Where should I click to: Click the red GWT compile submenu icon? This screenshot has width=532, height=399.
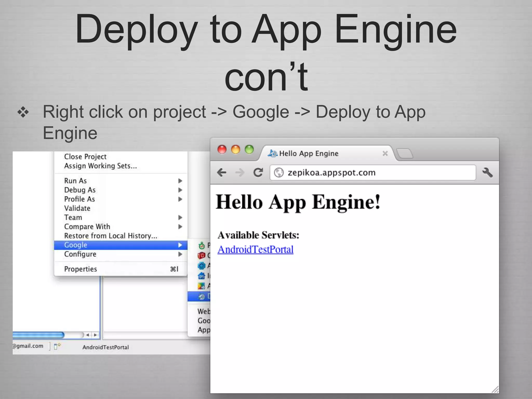[x=201, y=256]
